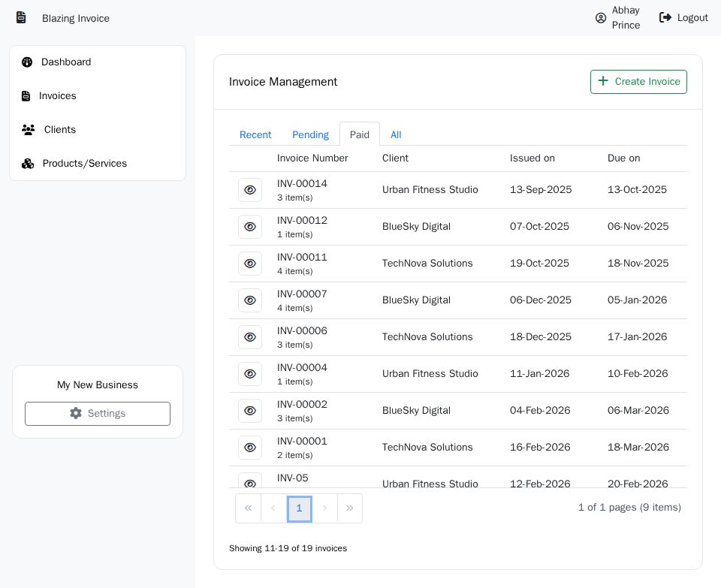Jump to the last page with double chevron
This screenshot has height=588, width=721.
point(350,508)
